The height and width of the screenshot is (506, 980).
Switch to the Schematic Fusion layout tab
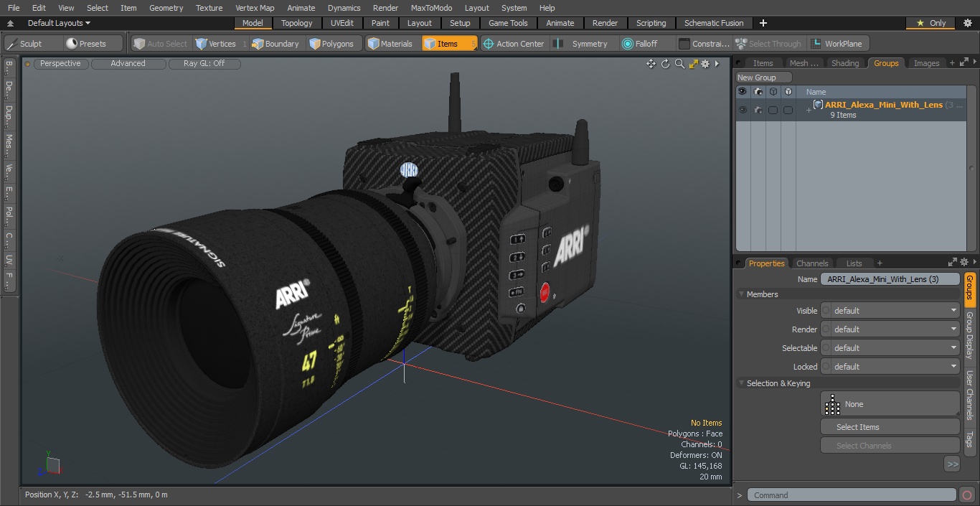tap(714, 23)
